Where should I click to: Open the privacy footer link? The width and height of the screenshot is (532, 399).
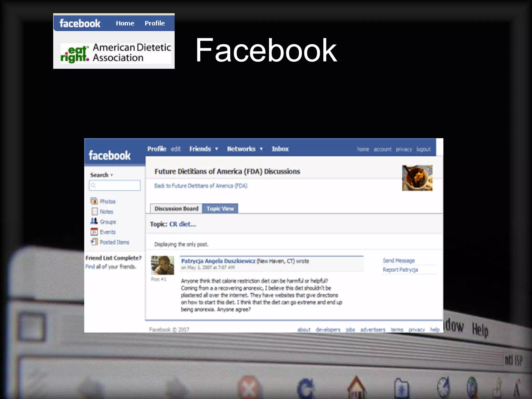tap(416, 330)
